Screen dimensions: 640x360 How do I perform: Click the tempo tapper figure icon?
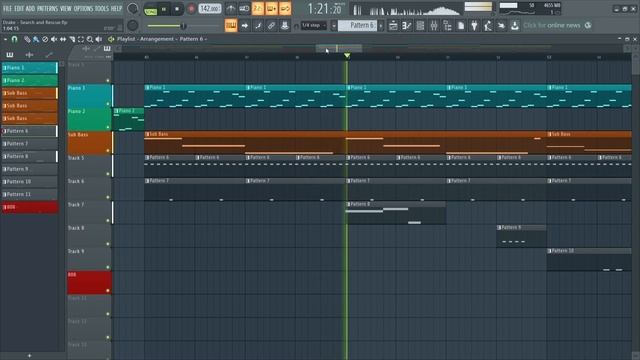[488, 26]
